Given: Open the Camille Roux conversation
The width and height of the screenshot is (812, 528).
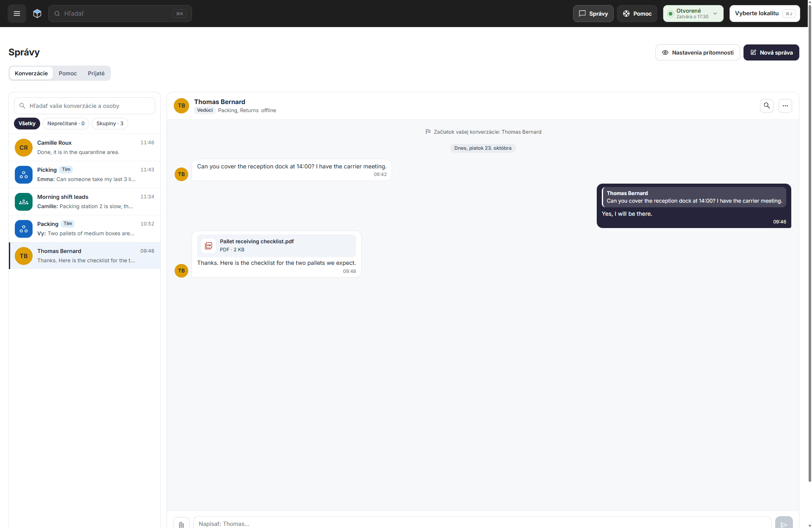Looking at the screenshot, I should pyautogui.click(x=85, y=148).
